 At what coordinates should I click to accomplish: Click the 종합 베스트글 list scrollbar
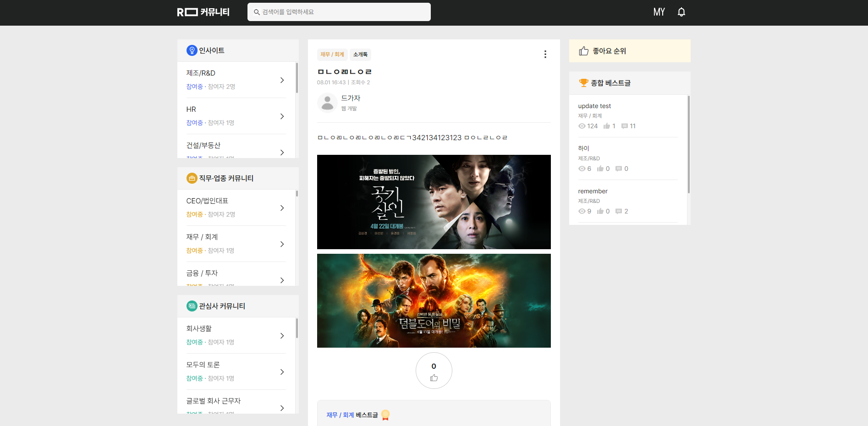tap(688, 144)
